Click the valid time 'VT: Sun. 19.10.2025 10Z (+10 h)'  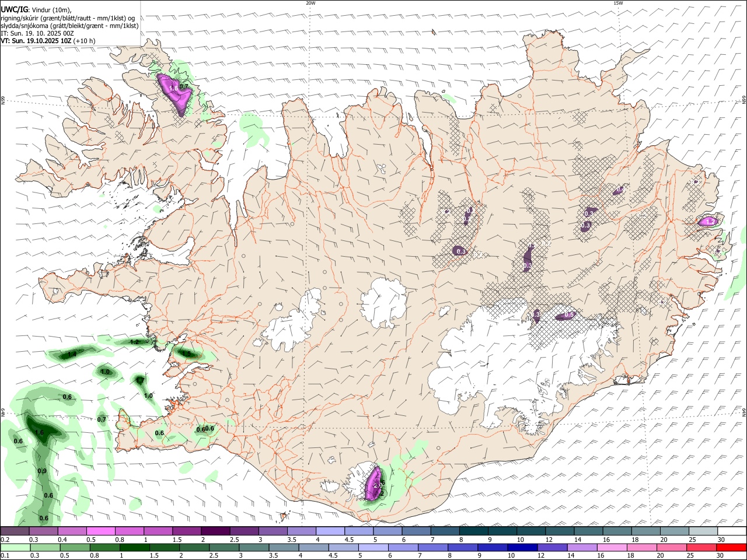click(48, 41)
